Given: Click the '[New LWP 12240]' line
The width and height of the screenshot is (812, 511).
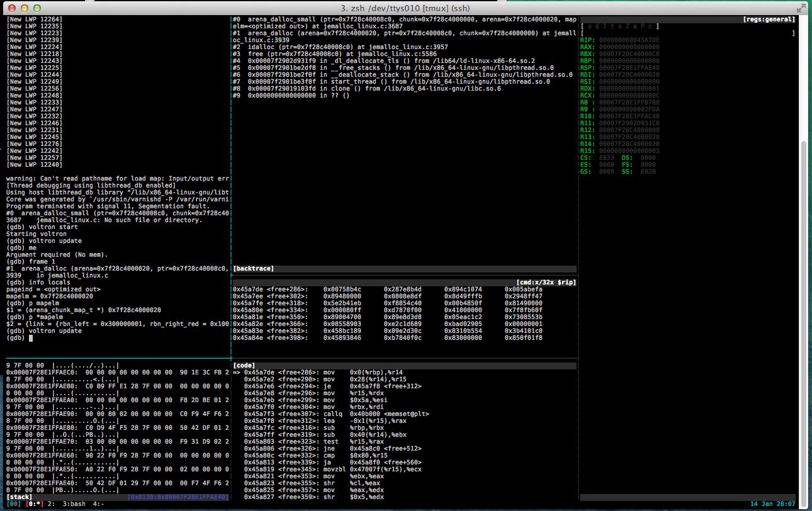Looking at the screenshot, I should point(35,165).
